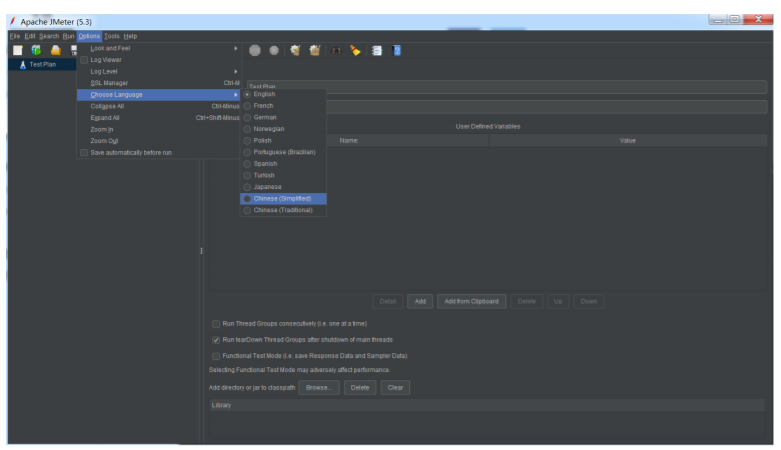Open the Templates icon in toolbar
781x450 pixels.
36,50
